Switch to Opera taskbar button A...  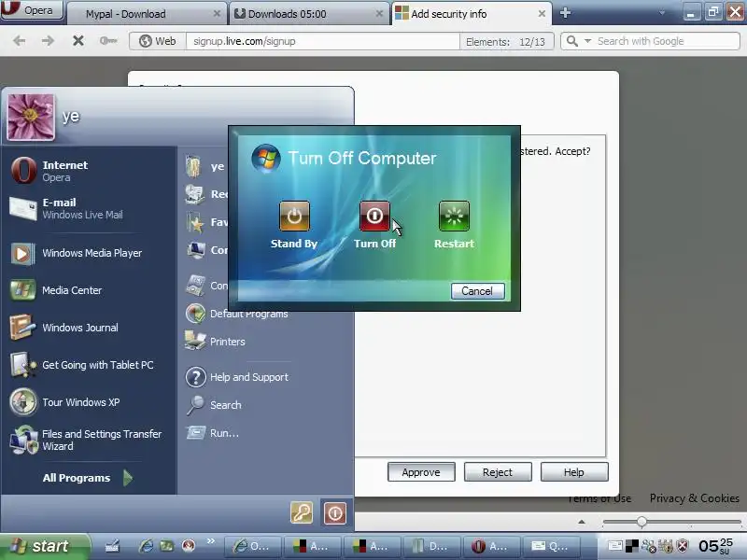491,546
